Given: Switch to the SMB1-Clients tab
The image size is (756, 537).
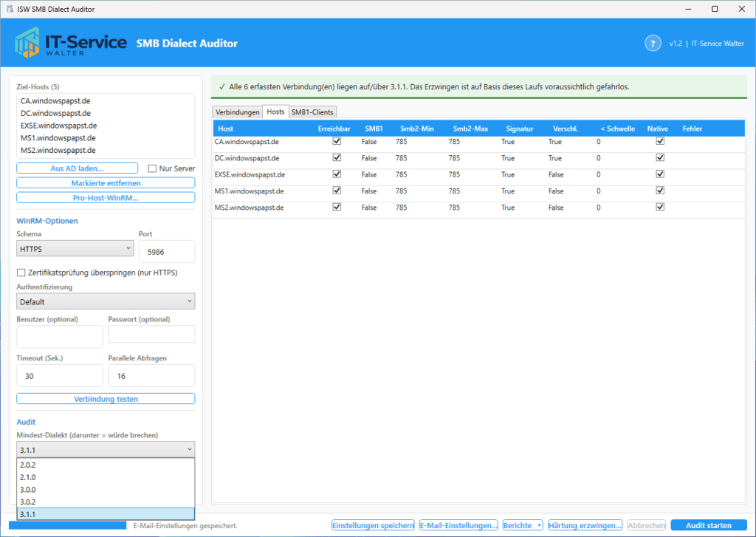Looking at the screenshot, I should [x=312, y=112].
